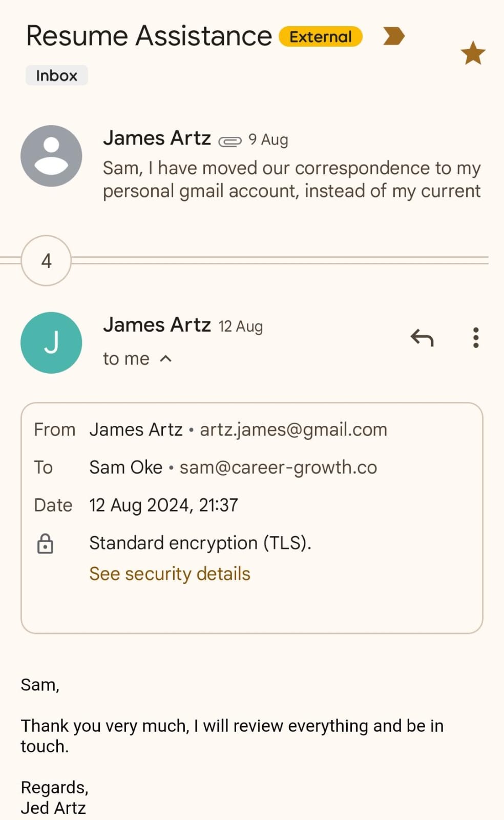Click the sam@career-growth.co recipient address
The image size is (504, 820).
coord(278,467)
